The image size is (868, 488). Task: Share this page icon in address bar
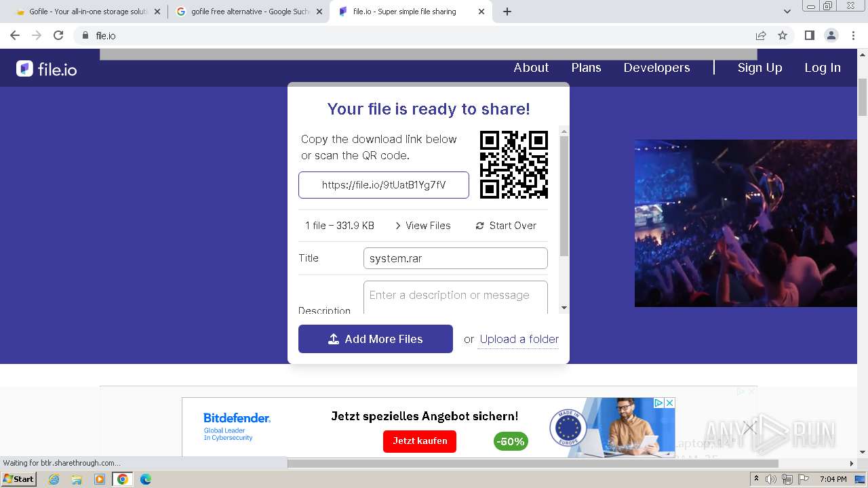(761, 35)
